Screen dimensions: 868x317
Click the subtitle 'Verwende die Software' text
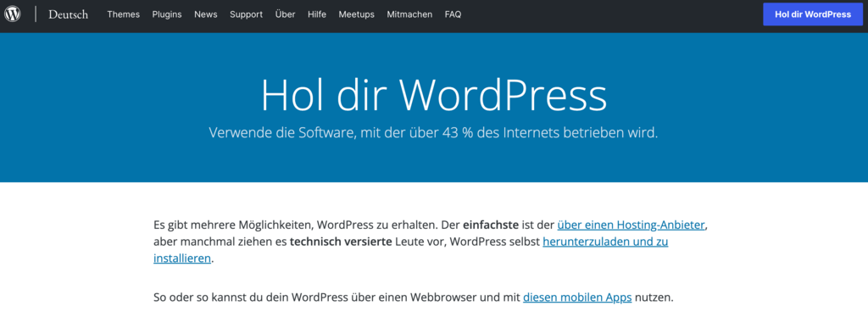point(433,133)
